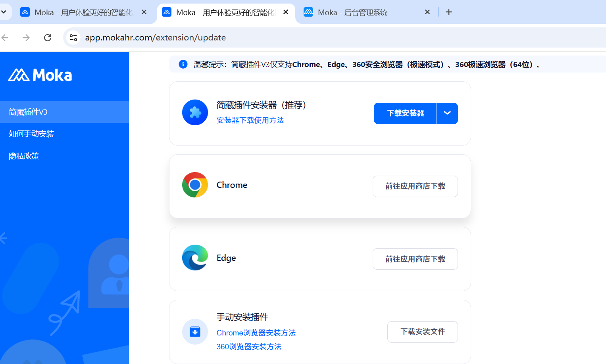Click Edge's 前往应用商店下载 button
This screenshot has height=364, width=606.
point(415,259)
